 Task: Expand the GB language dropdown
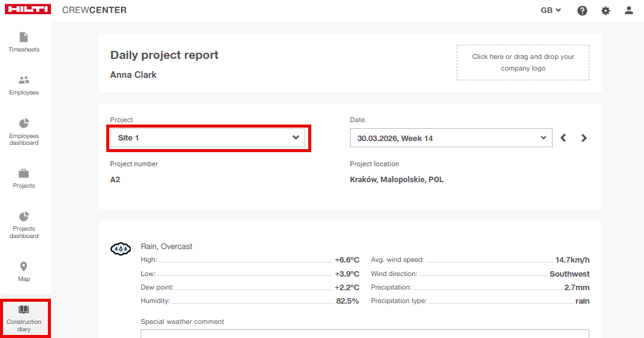click(551, 10)
